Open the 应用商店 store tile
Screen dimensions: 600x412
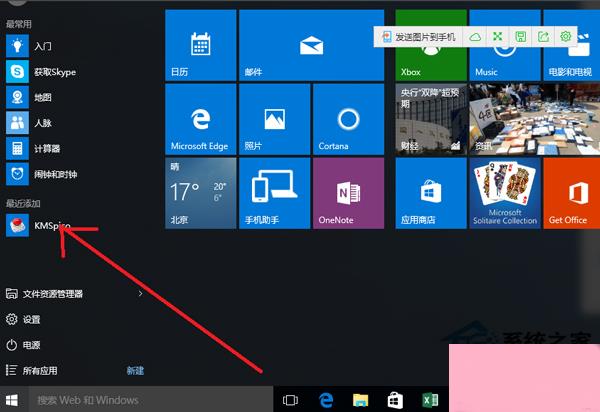point(431,193)
